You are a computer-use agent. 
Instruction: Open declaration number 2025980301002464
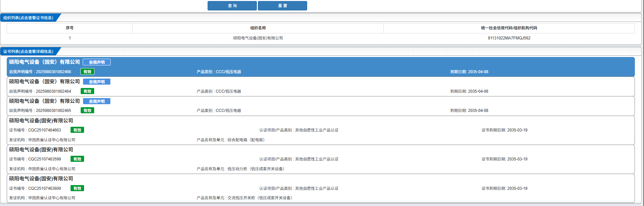(53, 91)
